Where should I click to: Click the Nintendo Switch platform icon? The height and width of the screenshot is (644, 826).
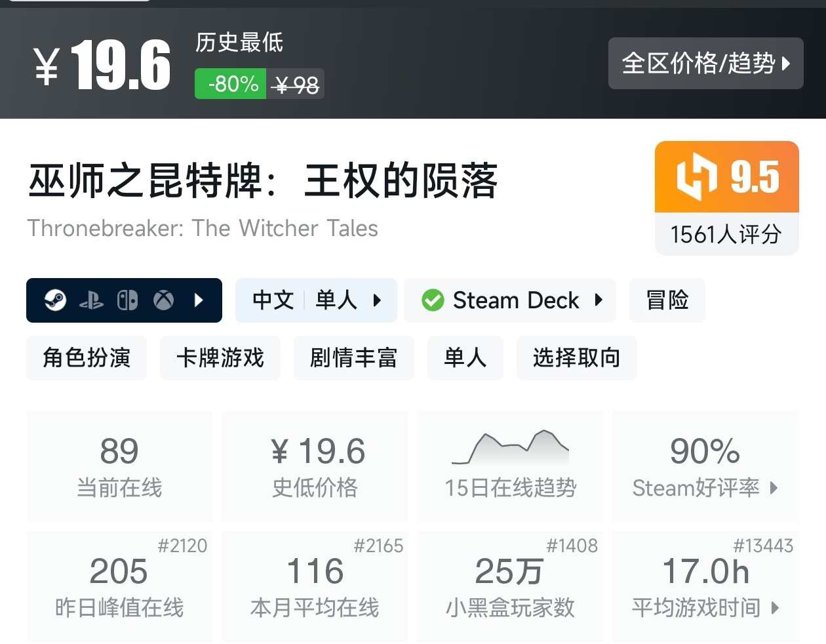[127, 300]
